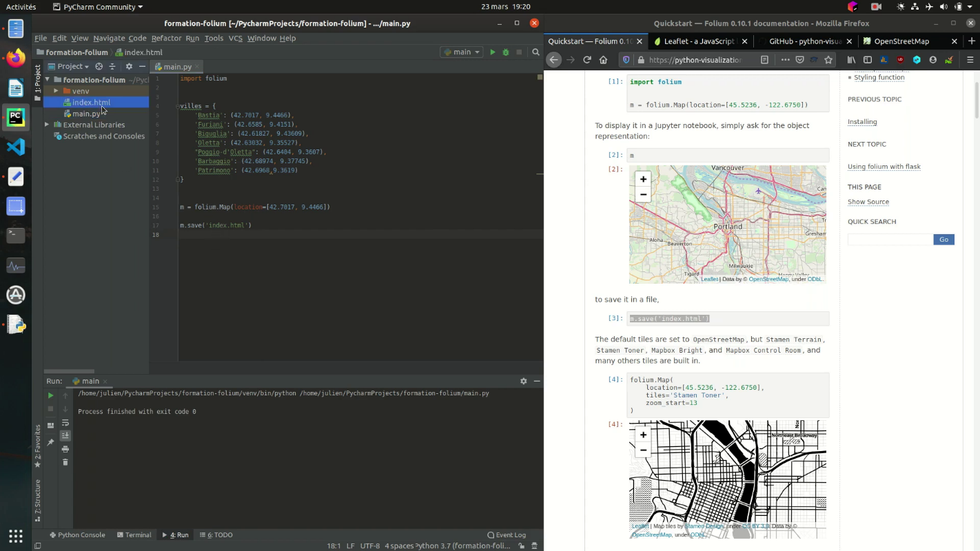Toggle Firefox reader view
Viewport: 980px width, 551px height.
764,60
